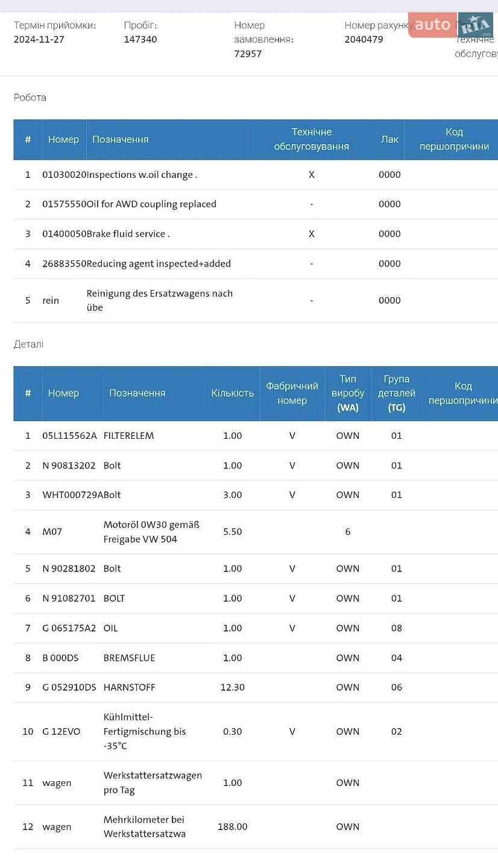
Task: Click the quantity 12.30
Action: pyautogui.click(x=233, y=687)
